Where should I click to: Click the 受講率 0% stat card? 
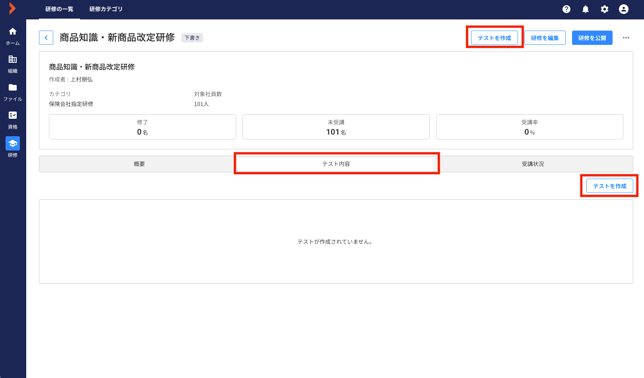(530, 127)
